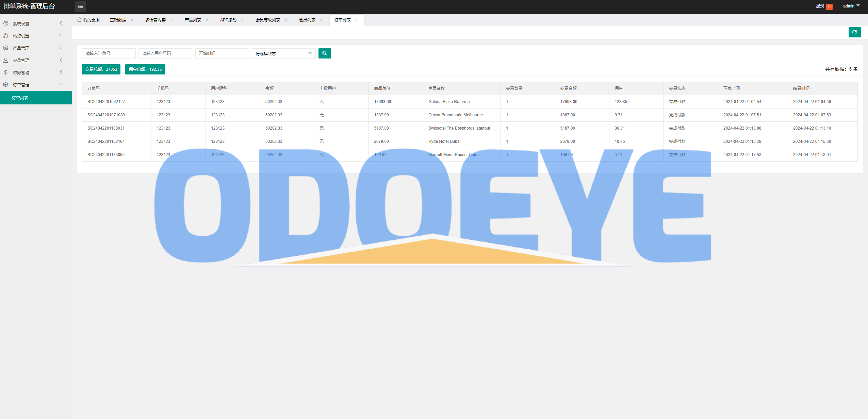Close the 会员列表 tab
The image size is (868, 419).
[321, 20]
